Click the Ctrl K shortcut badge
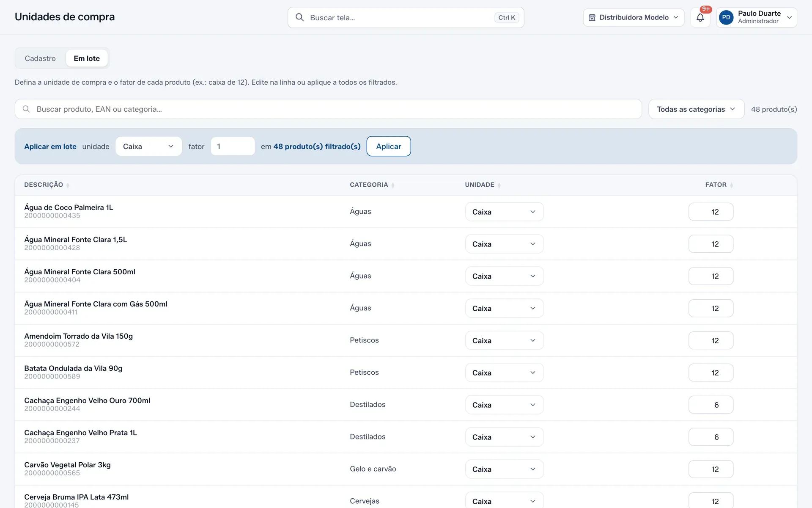This screenshot has height=508, width=812. [x=507, y=17]
